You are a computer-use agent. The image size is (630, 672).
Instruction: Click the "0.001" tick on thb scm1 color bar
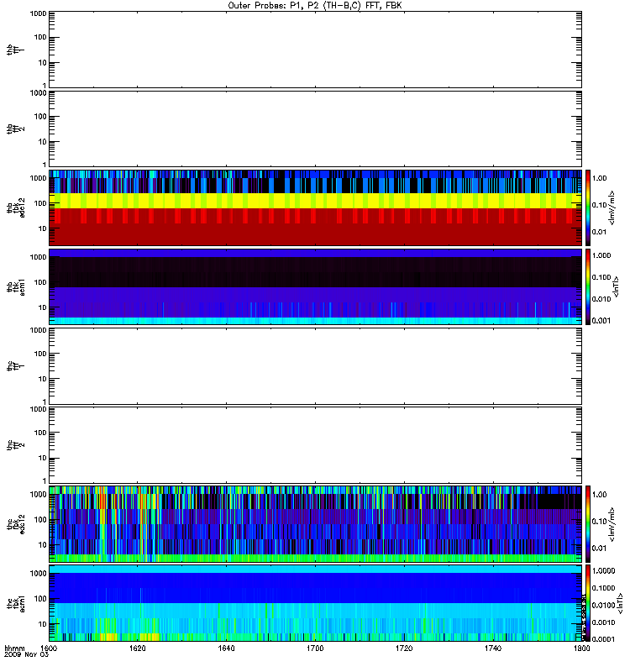(601, 321)
